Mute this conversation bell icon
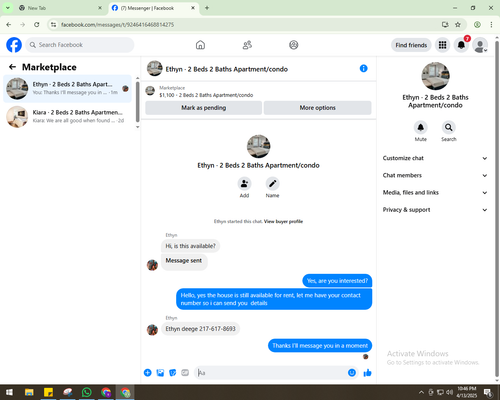The height and width of the screenshot is (400, 500). click(421, 127)
